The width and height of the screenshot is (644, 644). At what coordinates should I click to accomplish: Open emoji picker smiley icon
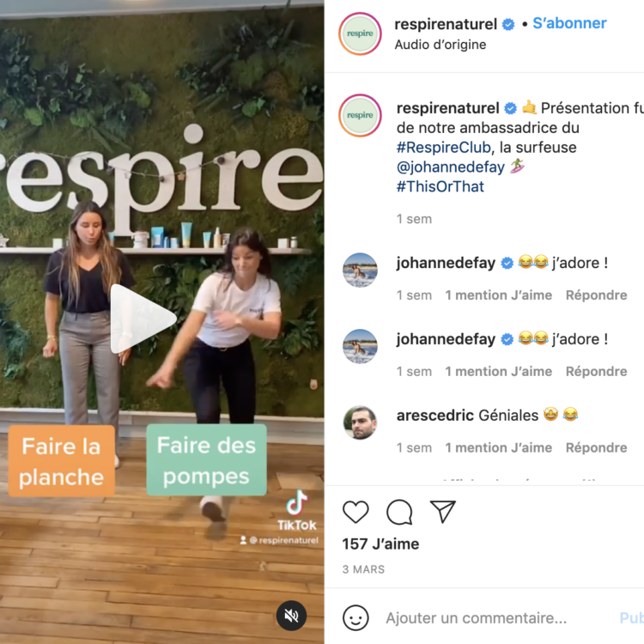click(355, 617)
